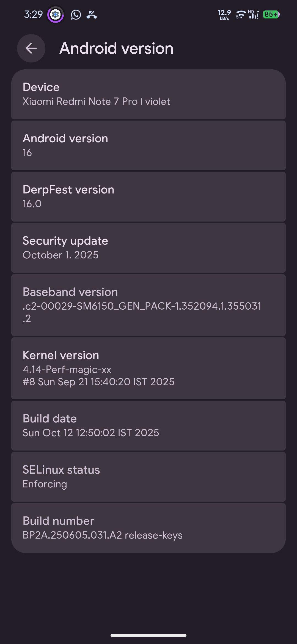Open the Device info row
Viewport: 297px width, 644px height.
[148, 94]
